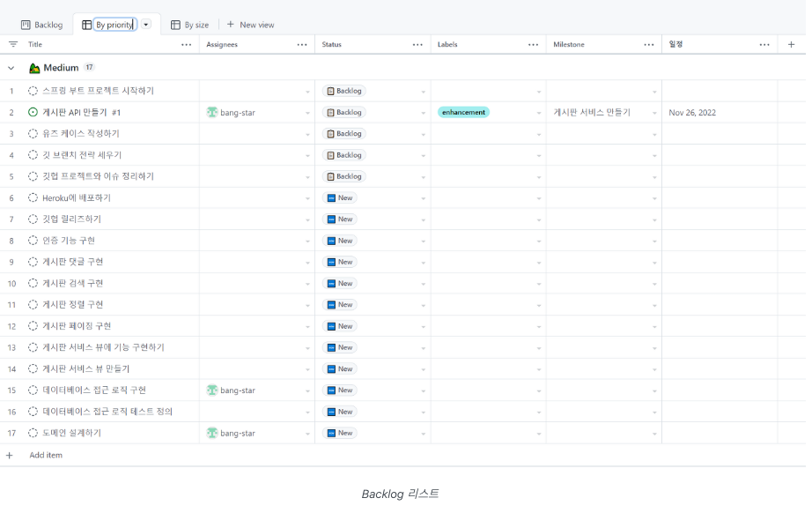
Task: Click draft icon of 인증 기능 구현
Action: click(33, 241)
